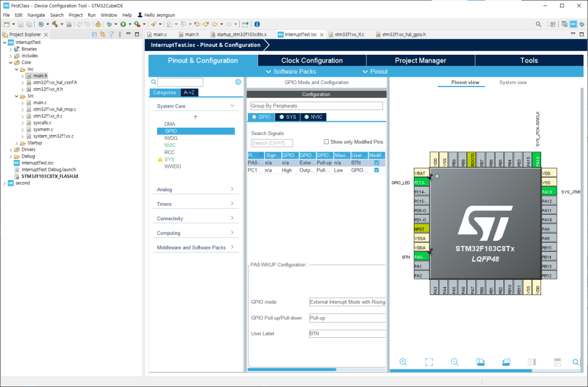Fit the chip to the pinout view
The height and width of the screenshot is (387, 588).
point(429,362)
